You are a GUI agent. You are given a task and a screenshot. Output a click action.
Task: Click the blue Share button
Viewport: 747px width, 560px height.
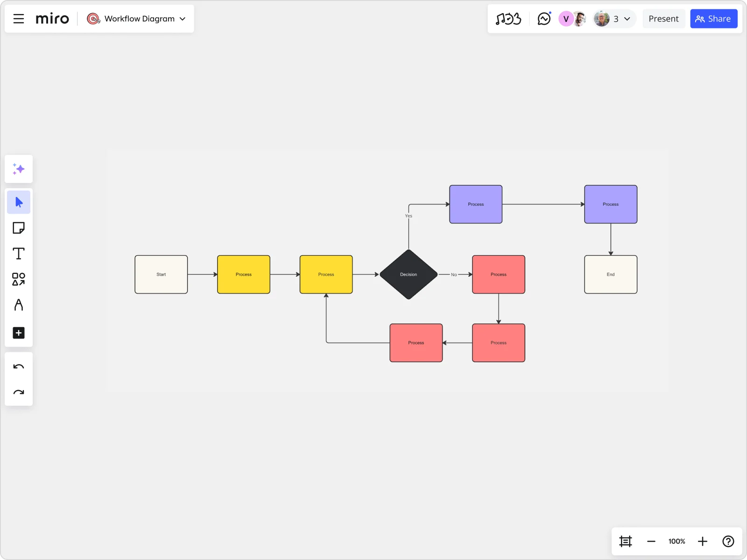tap(714, 19)
